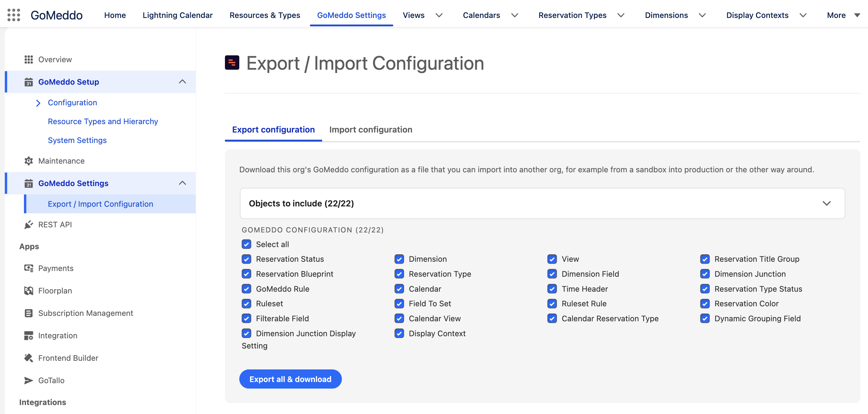Open the Lightning Calendar tab
The image size is (868, 414).
pyautogui.click(x=178, y=15)
